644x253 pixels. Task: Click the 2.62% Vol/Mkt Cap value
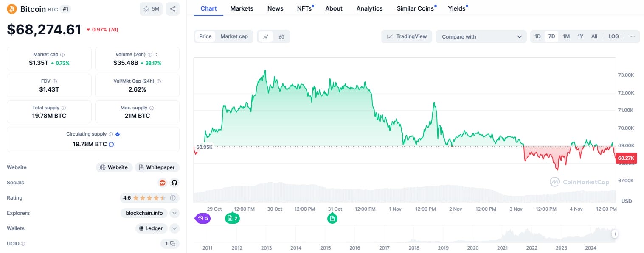pyautogui.click(x=138, y=89)
